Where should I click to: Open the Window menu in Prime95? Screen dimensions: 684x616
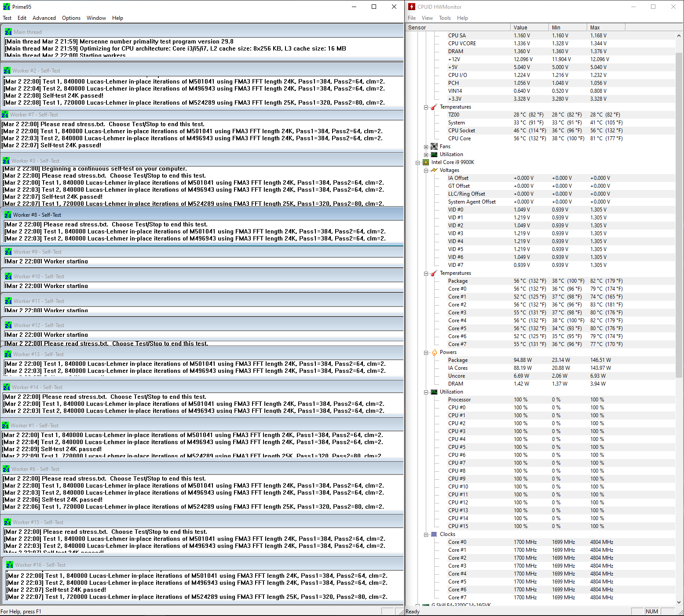coord(96,18)
